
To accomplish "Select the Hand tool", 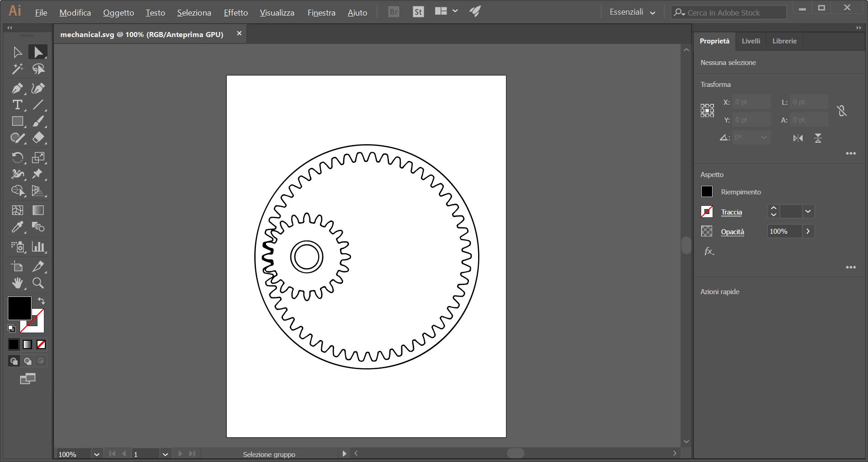I will coord(17,283).
